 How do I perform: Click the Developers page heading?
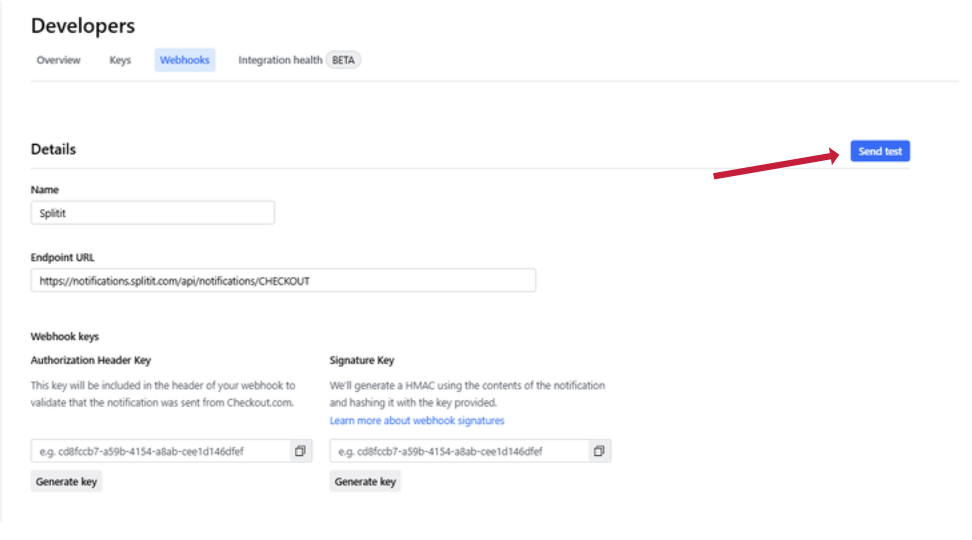83,26
